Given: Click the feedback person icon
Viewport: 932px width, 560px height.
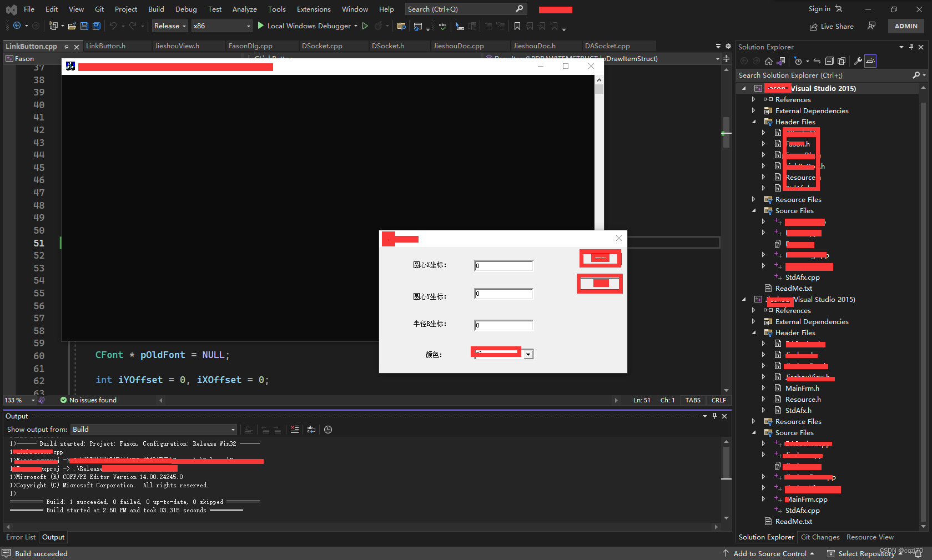Looking at the screenshot, I should coord(871,26).
